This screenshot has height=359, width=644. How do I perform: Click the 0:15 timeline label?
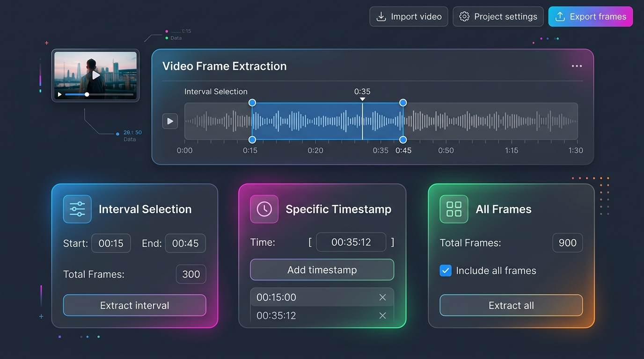250,151
